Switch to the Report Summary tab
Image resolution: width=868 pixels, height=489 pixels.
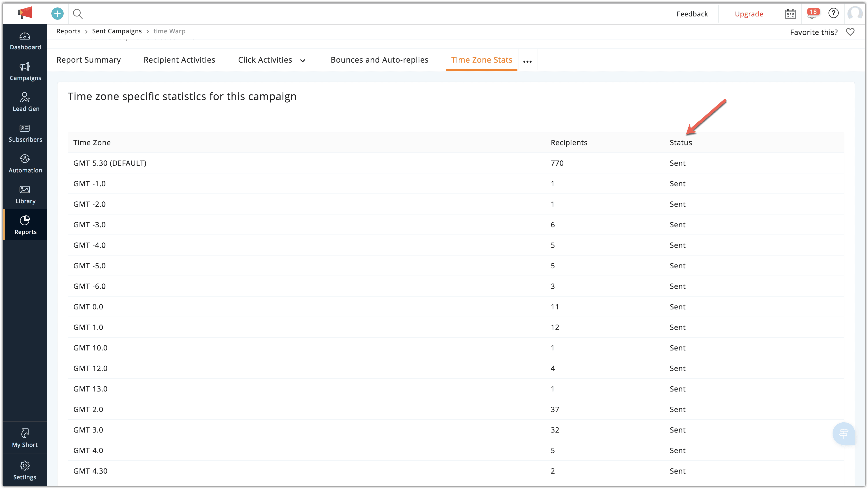tap(89, 60)
